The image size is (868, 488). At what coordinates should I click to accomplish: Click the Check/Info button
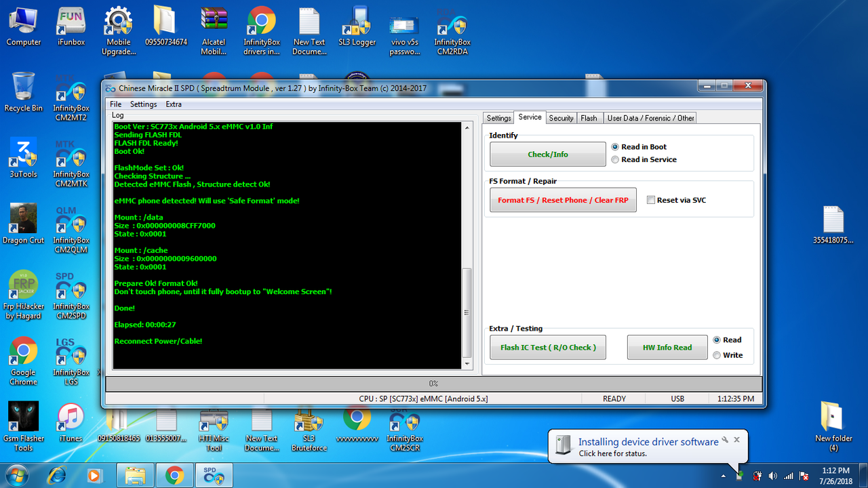[548, 154]
